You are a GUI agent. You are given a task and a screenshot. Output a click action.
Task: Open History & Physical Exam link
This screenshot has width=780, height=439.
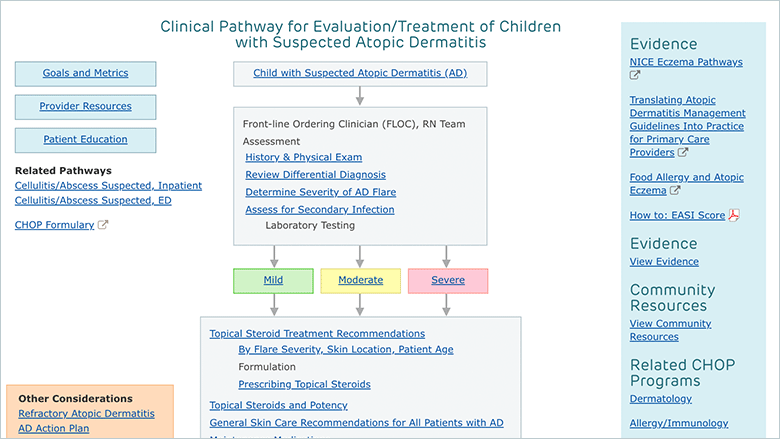[303, 157]
